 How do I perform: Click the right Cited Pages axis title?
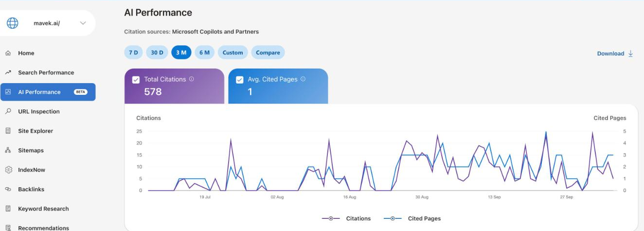point(610,118)
